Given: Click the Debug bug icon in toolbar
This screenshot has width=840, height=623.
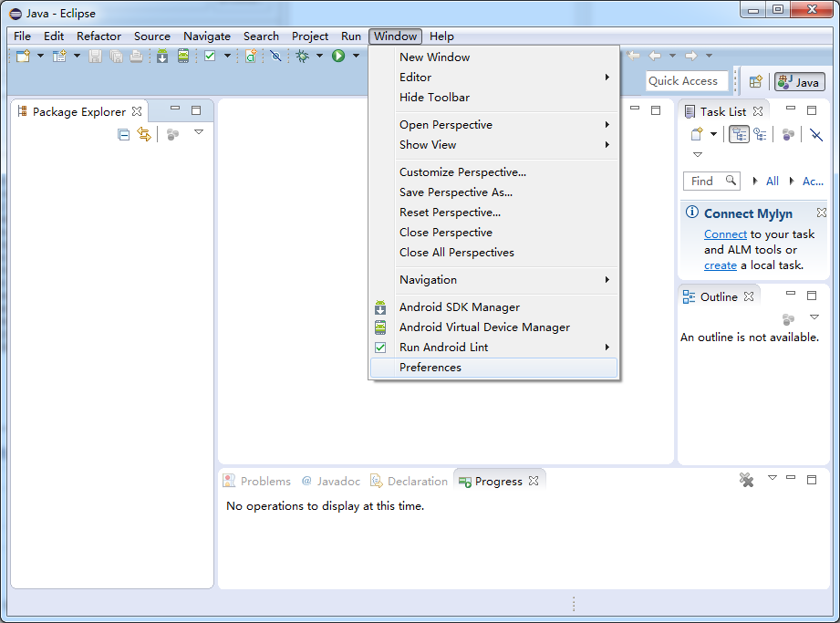Looking at the screenshot, I should pyautogui.click(x=303, y=56).
